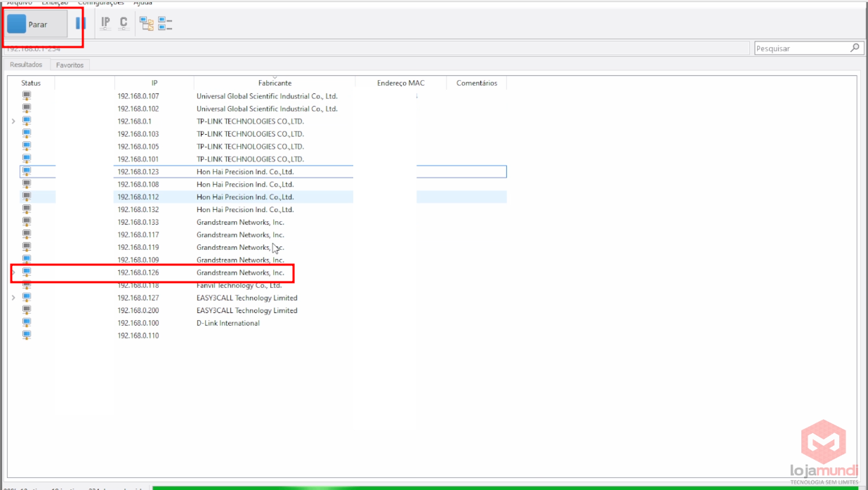
Task: Click the device icon for 192.168.0.109
Action: (27, 260)
